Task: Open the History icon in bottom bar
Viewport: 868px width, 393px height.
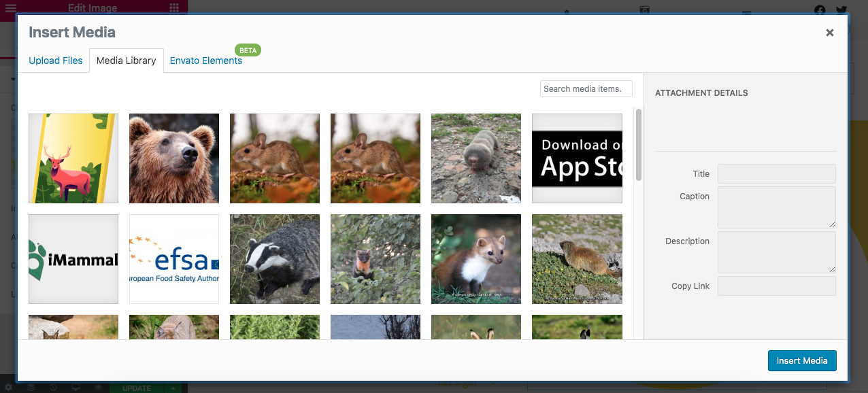Action: pos(54,388)
